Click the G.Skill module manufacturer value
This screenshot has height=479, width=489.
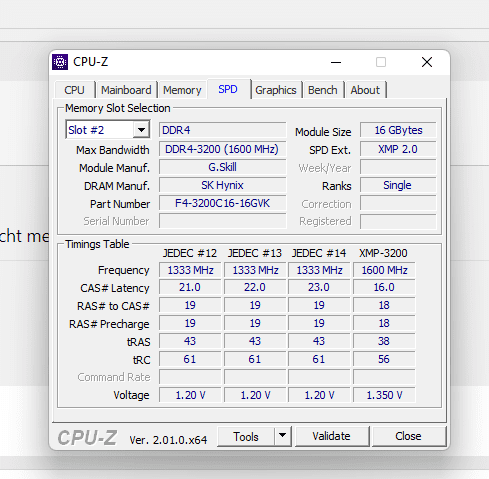[x=222, y=167]
